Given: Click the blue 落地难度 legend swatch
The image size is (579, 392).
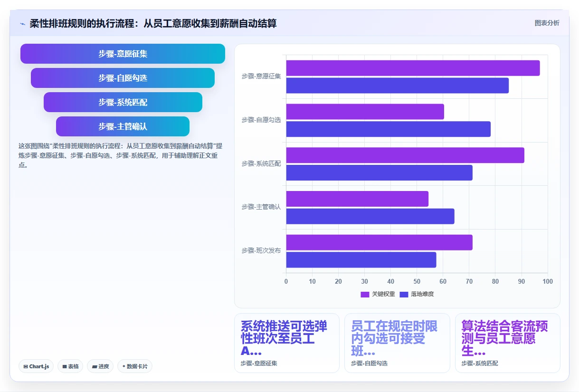Looking at the screenshot, I should (x=404, y=295).
